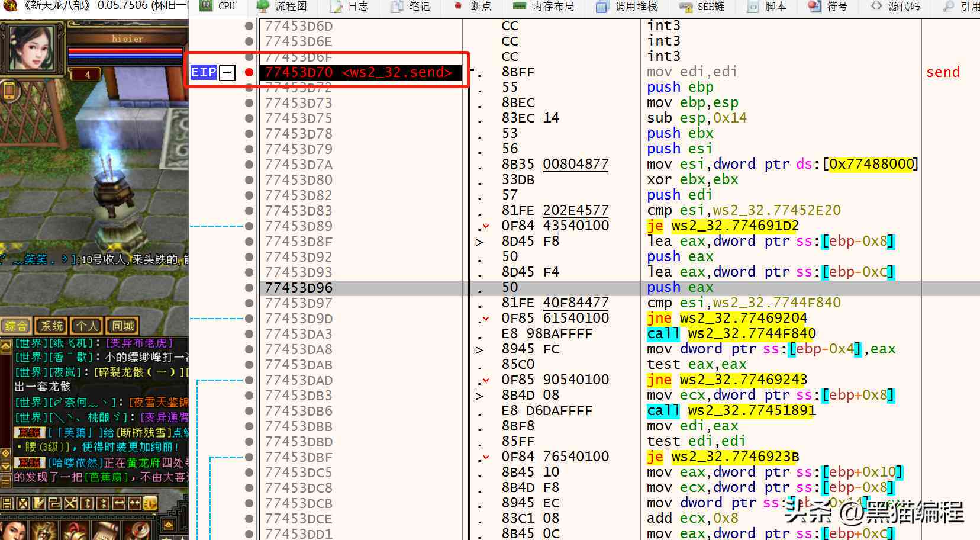Select the 综合 chat channel tab
Image resolution: width=980 pixels, height=540 pixels.
pyautogui.click(x=16, y=326)
